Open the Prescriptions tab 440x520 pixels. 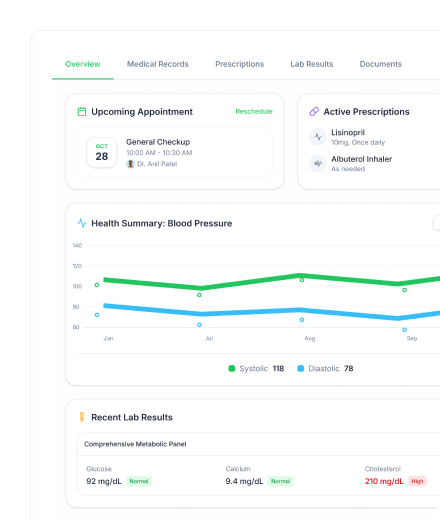(239, 64)
